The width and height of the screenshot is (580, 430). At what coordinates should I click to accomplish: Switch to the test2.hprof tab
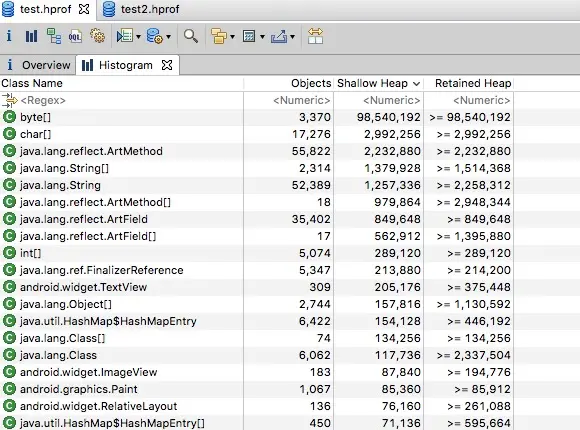coord(141,9)
